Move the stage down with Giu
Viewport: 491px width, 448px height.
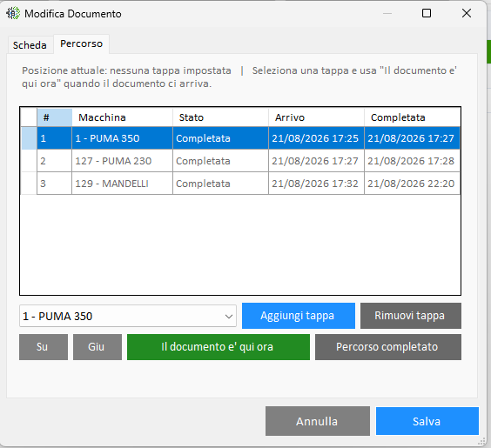point(98,347)
